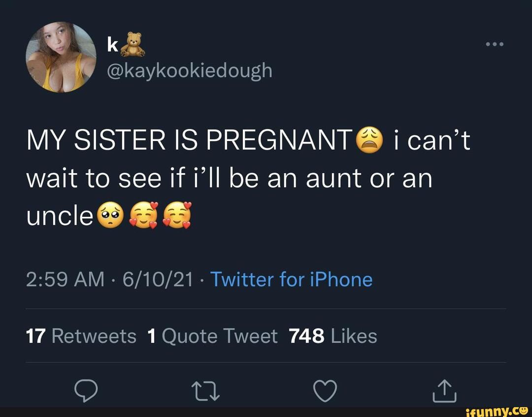Open the three-dot more options menu
This screenshot has width=532, height=417.
(x=494, y=44)
